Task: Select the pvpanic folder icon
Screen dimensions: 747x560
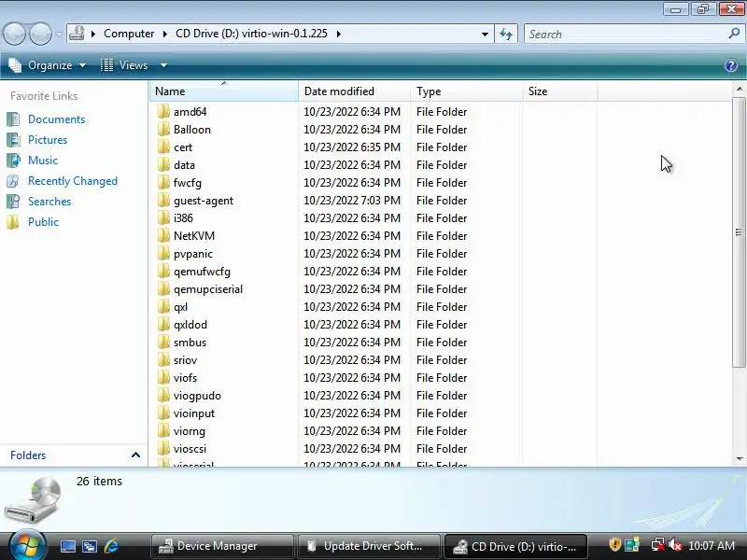Action: point(163,253)
